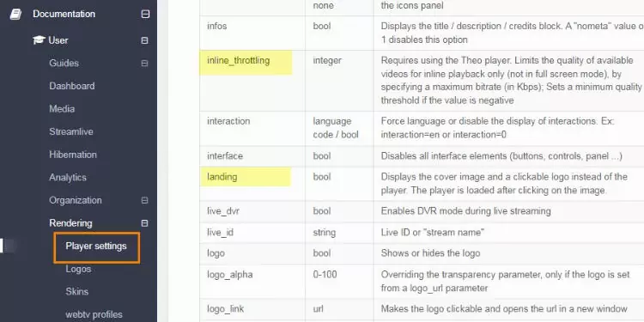Click 'Enables DVR mode during live streaming'
Image resolution: width=644 pixels, height=322 pixels.
point(465,211)
